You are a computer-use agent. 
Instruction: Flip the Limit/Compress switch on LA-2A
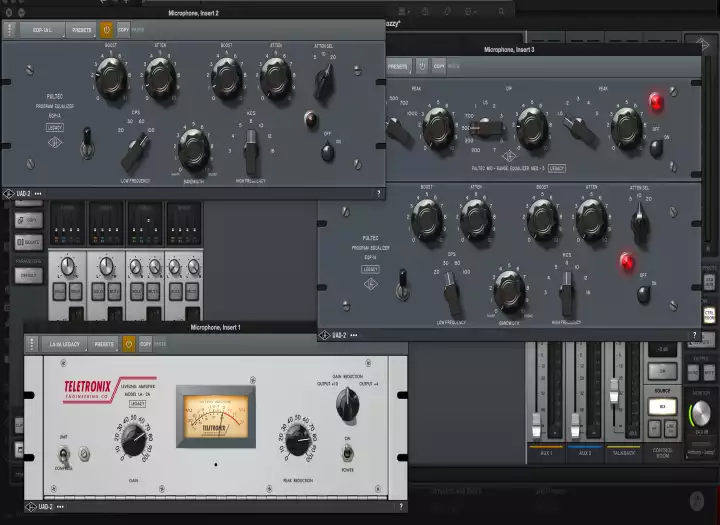point(64,454)
